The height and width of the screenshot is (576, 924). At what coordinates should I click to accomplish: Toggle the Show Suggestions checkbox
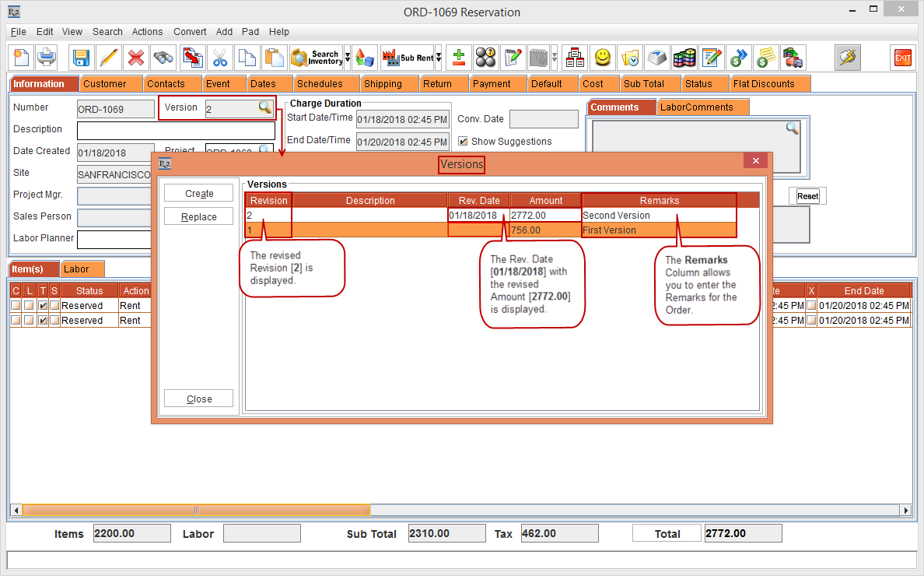pyautogui.click(x=464, y=142)
